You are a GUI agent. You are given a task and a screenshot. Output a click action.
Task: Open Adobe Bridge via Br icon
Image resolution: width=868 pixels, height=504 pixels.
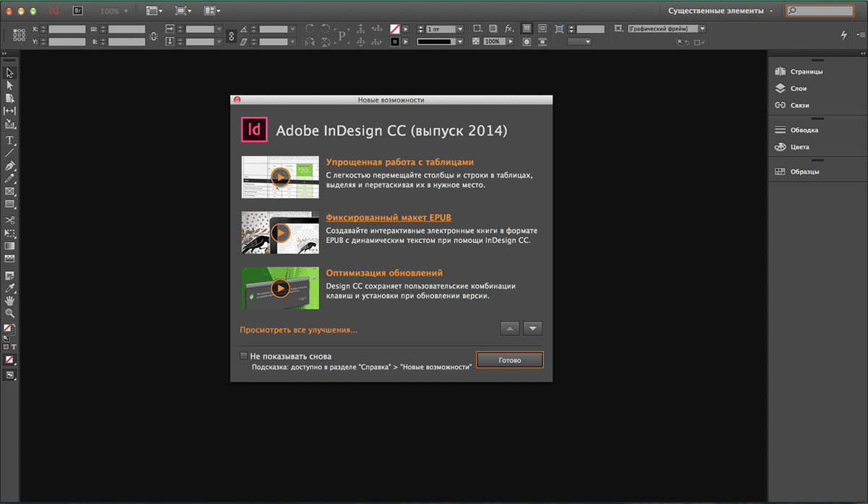pos(78,11)
